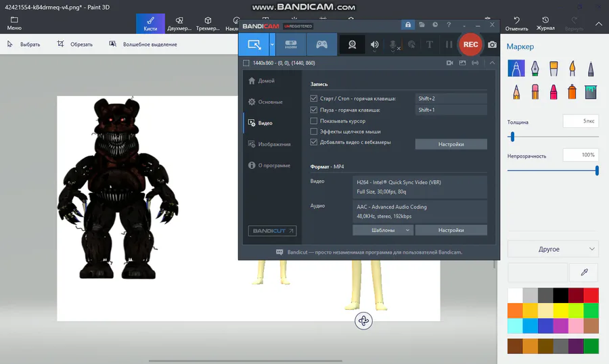Select the fill bucket tool
The width and height of the screenshot is (609, 364).
tap(591, 92)
